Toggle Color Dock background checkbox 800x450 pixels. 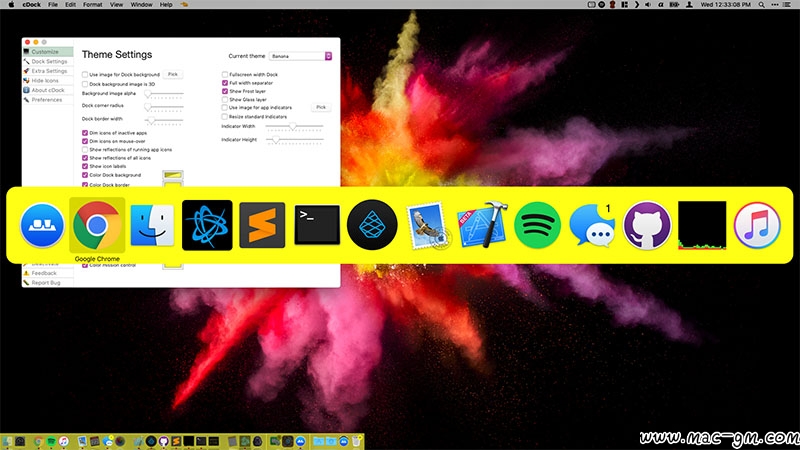point(85,175)
